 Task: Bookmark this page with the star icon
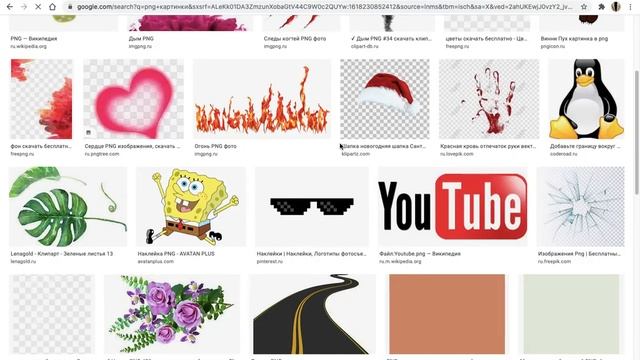(584, 7)
